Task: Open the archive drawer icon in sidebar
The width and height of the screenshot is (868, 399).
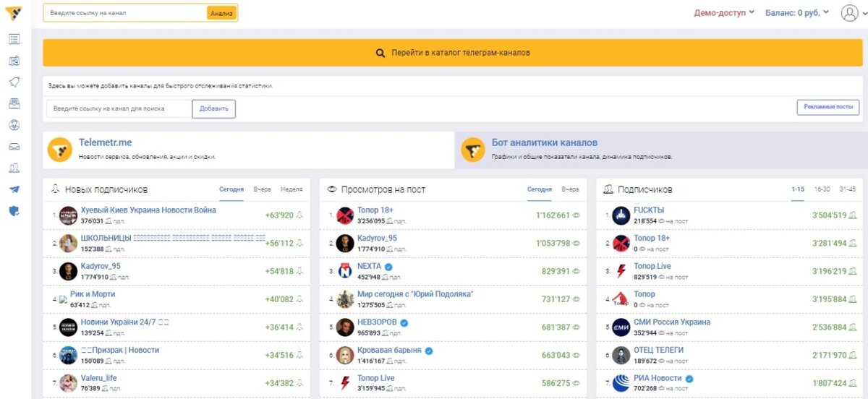Action: [x=14, y=103]
